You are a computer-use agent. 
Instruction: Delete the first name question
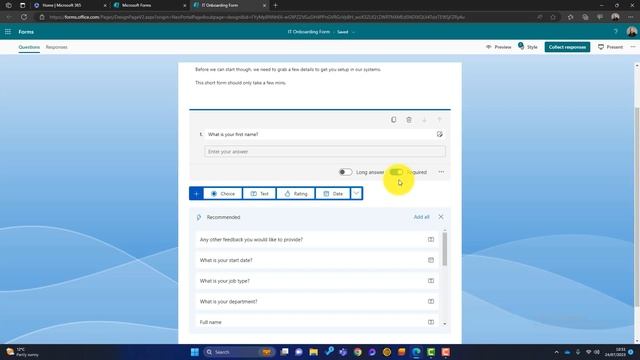click(x=409, y=120)
